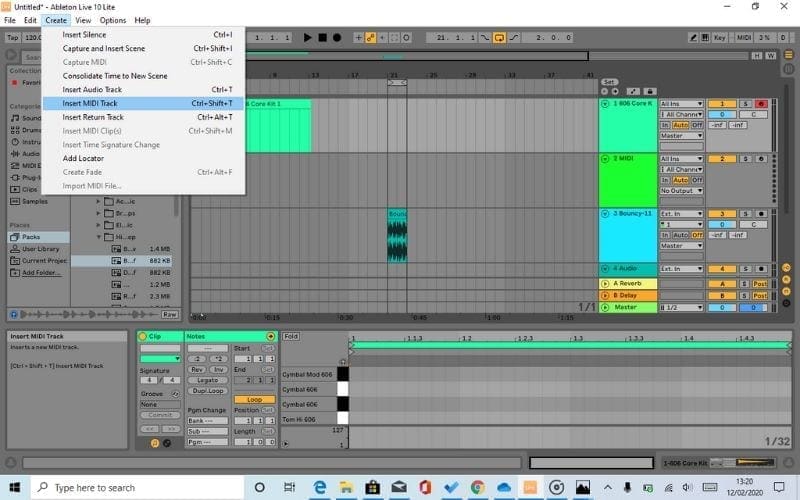Open Master output 1/2 dropdown
The height and width of the screenshot is (500, 800).
coord(682,308)
